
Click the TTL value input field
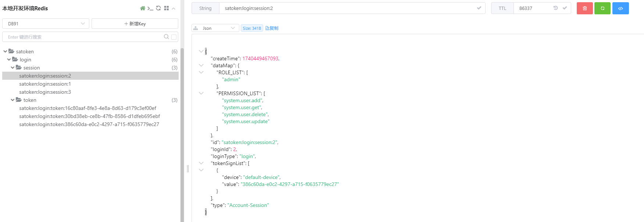click(533, 8)
